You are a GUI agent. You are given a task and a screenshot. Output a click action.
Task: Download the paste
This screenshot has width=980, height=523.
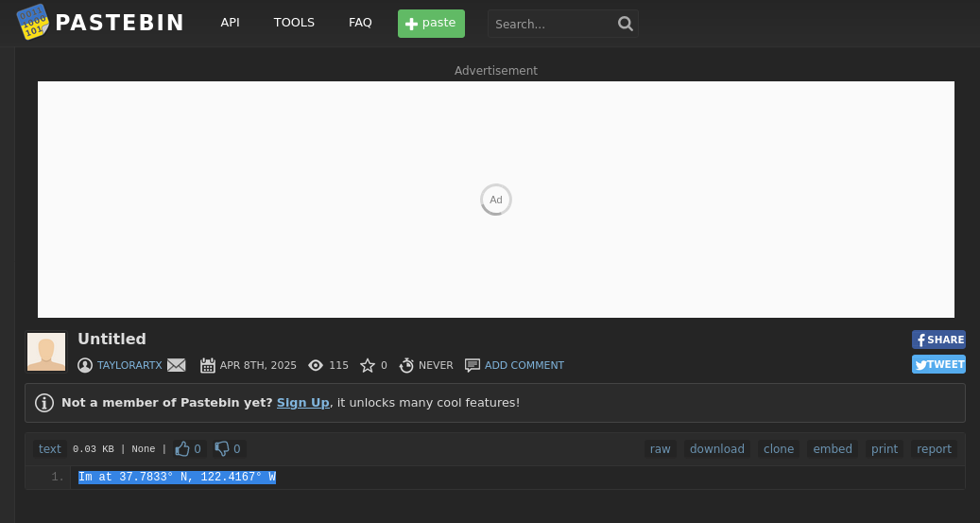(x=717, y=449)
